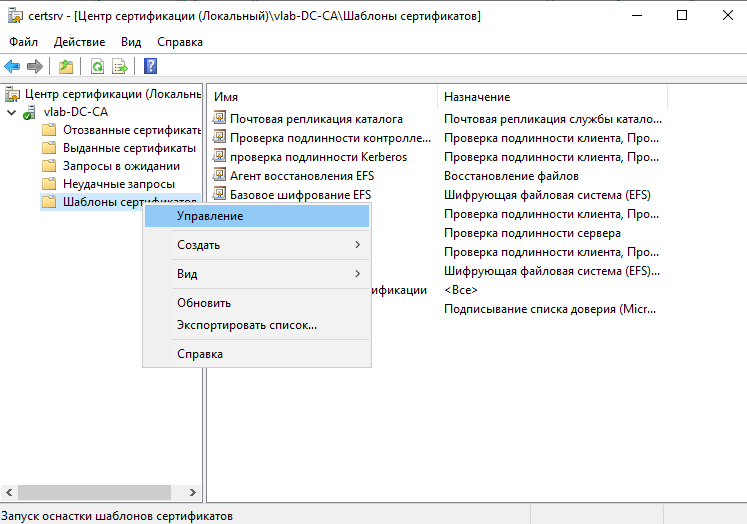Screen dimensions: 747x524
Task: Click the Почтовая репликация каталога template icon
Action: (x=219, y=117)
